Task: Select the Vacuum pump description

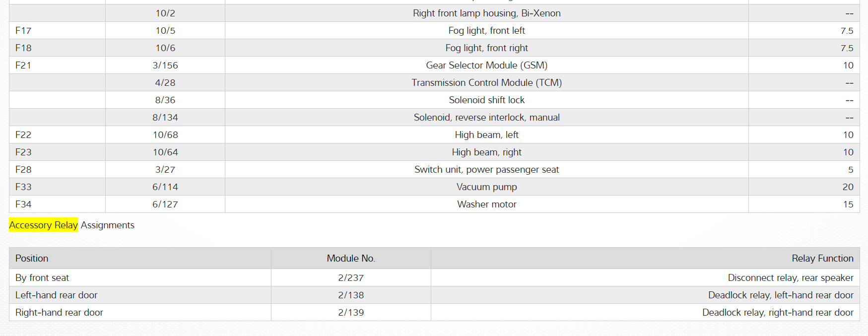Action: click(x=486, y=187)
